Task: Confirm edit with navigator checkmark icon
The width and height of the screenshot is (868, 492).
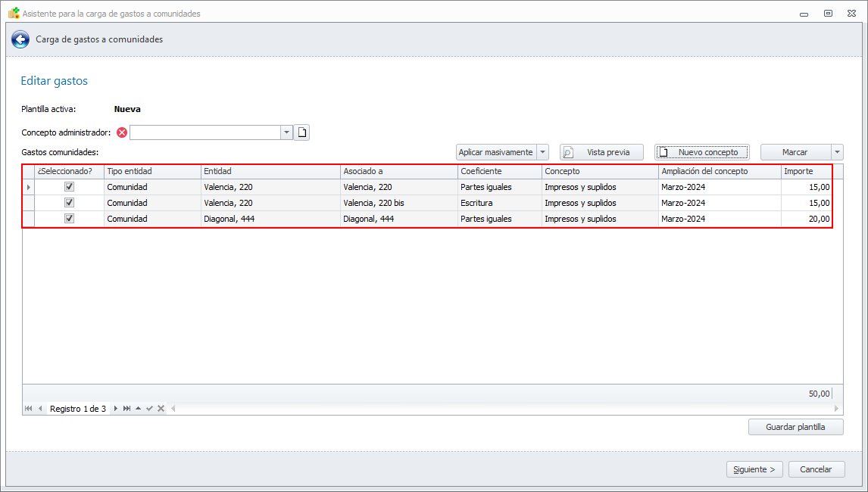Action: [x=149, y=409]
